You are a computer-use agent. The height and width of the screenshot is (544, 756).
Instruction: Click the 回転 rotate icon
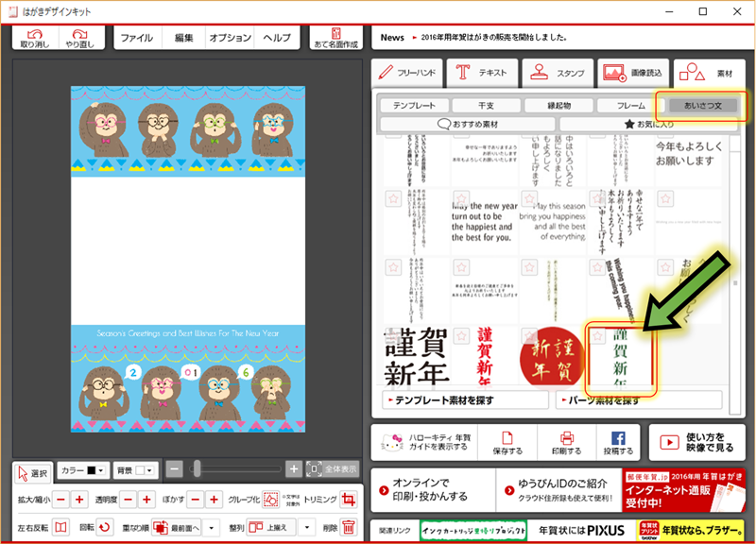[105, 527]
